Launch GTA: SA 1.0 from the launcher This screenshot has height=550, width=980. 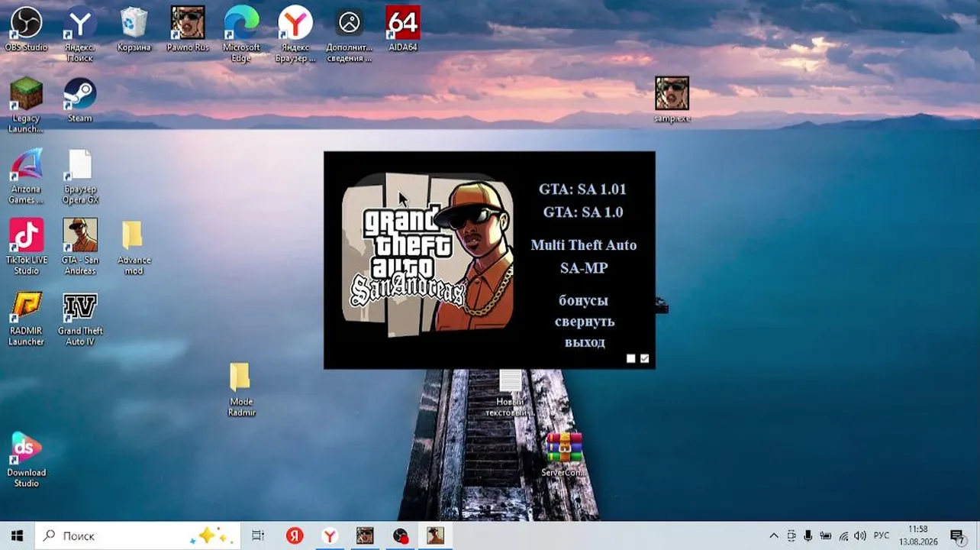[582, 212]
